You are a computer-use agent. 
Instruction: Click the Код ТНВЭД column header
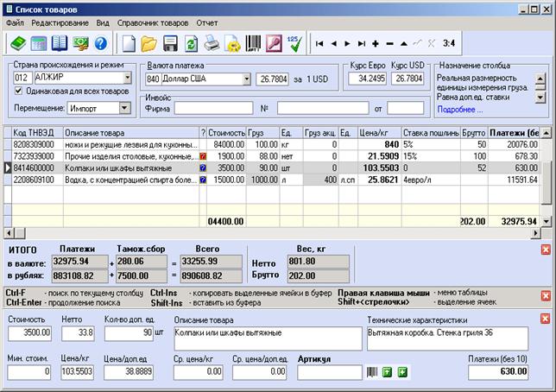tap(37, 133)
